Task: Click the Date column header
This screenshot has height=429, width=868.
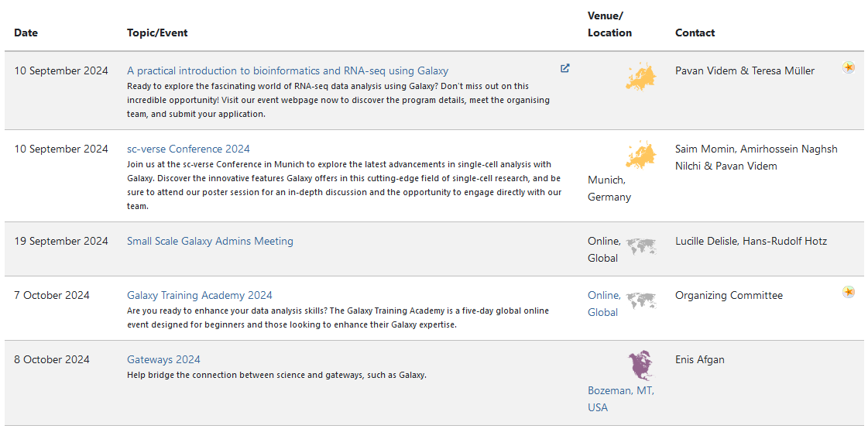Action: click(26, 33)
